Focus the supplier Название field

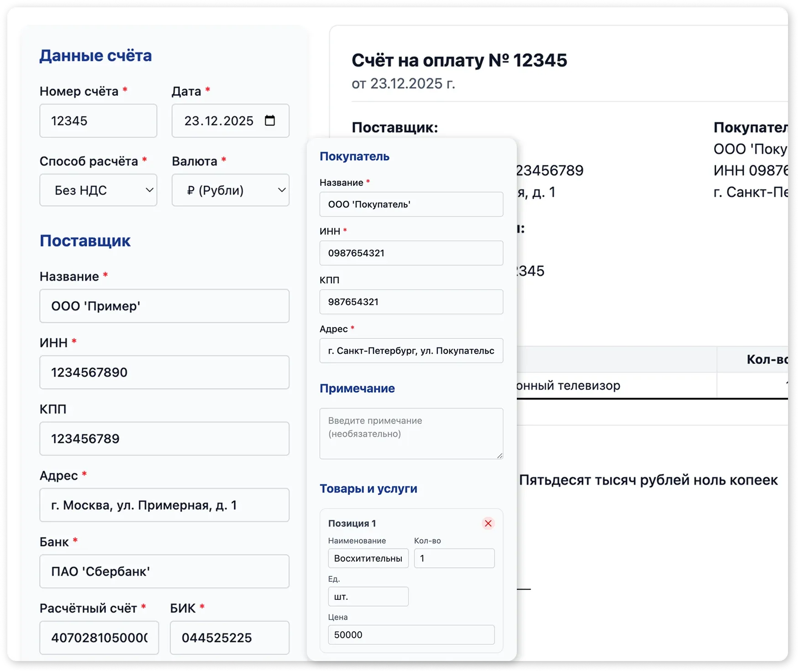[164, 306]
